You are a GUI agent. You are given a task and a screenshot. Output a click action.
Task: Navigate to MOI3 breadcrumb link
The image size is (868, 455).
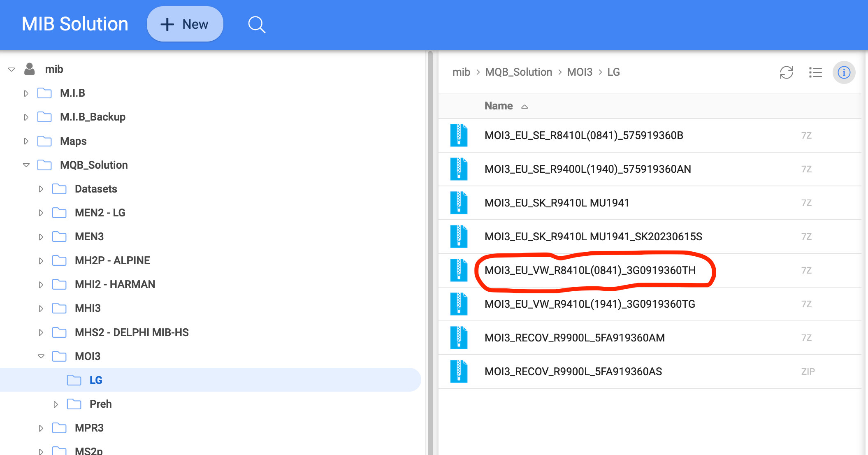[x=579, y=72]
